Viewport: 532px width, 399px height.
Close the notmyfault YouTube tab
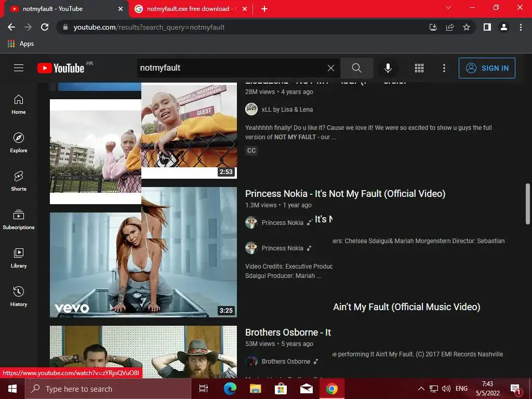pos(121,9)
